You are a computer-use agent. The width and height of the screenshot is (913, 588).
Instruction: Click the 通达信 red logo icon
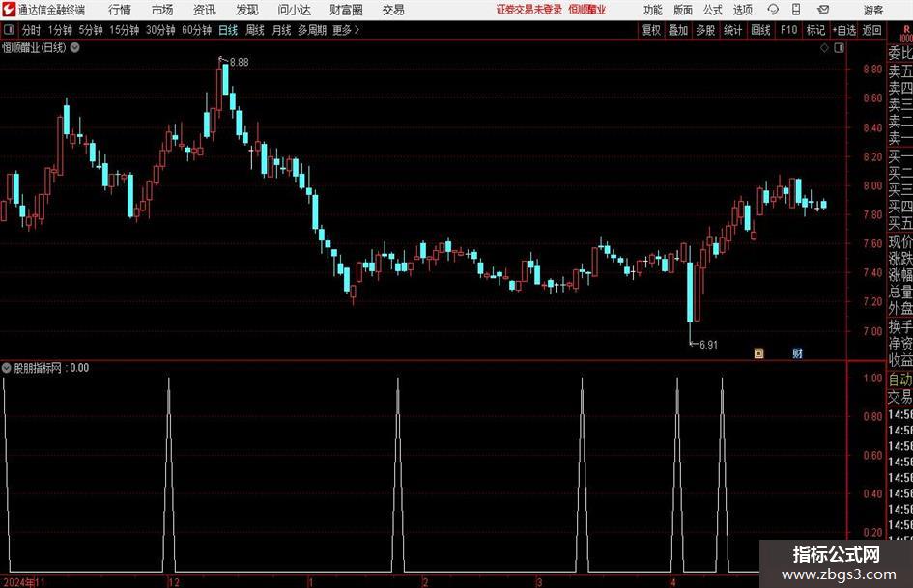9,10
